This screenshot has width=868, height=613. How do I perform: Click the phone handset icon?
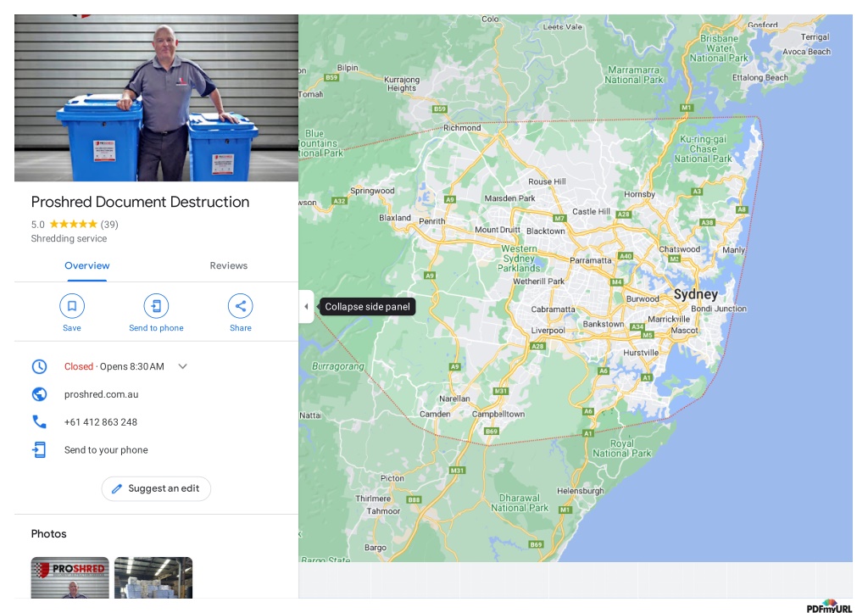(x=39, y=422)
